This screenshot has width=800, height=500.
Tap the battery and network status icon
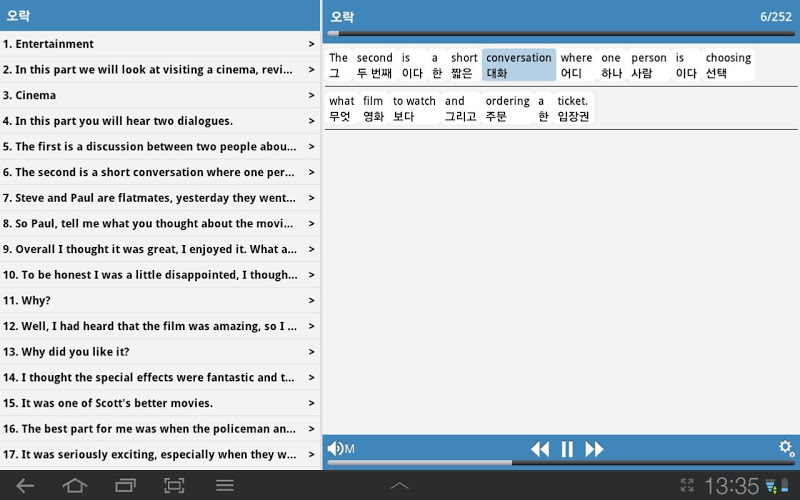pyautogui.click(x=777, y=486)
